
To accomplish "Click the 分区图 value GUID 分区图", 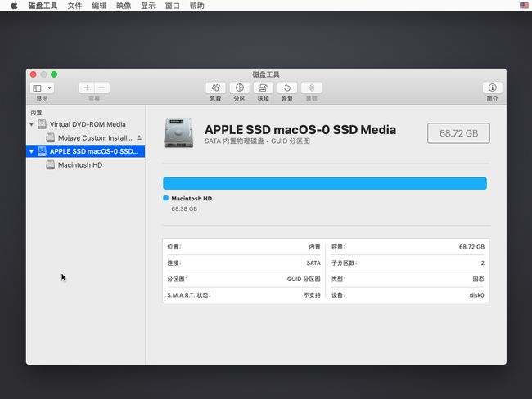I will tap(304, 279).
